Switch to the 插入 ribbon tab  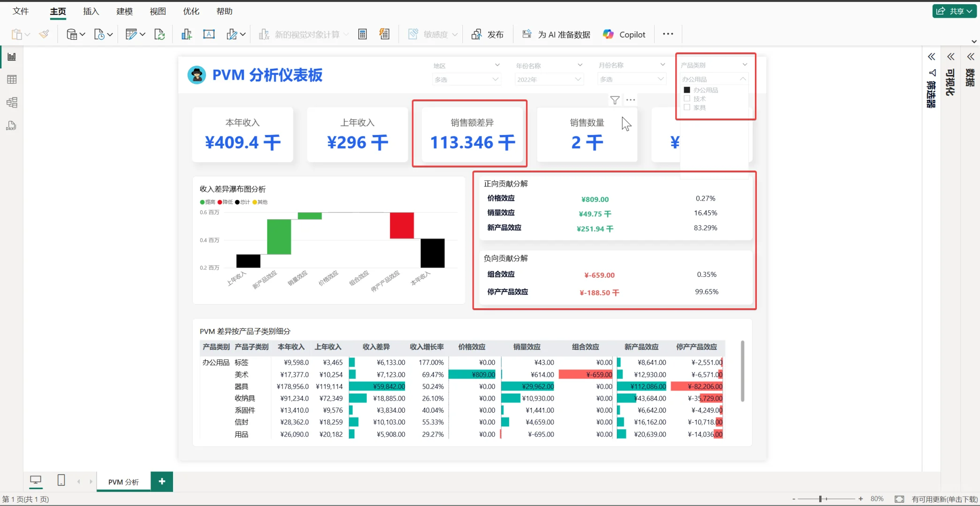[90, 11]
